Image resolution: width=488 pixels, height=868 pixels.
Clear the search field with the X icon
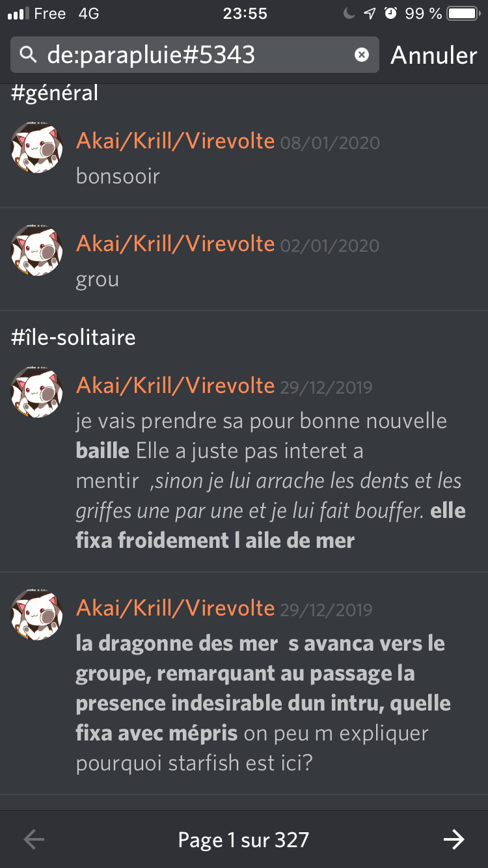(x=362, y=55)
